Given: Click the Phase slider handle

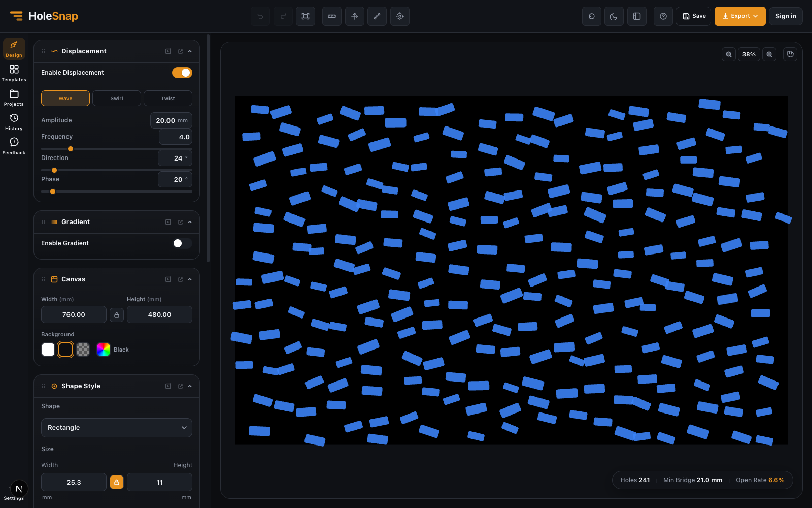Looking at the screenshot, I should 53,192.
